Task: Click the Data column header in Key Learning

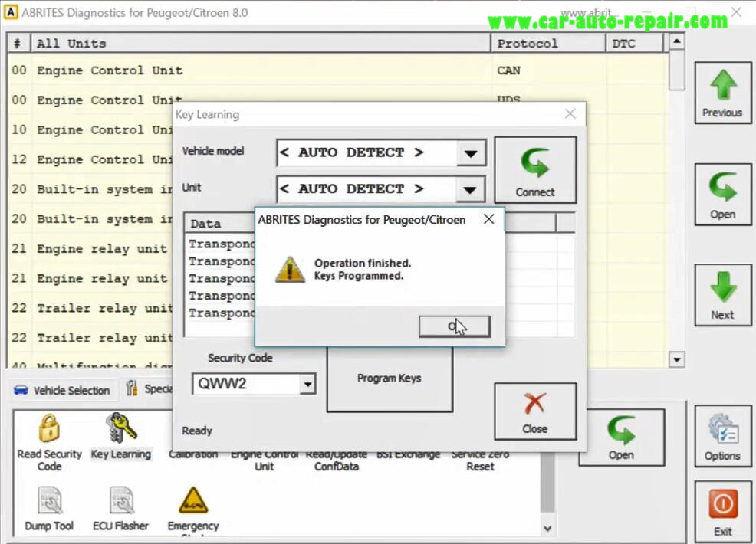Action: click(x=220, y=224)
